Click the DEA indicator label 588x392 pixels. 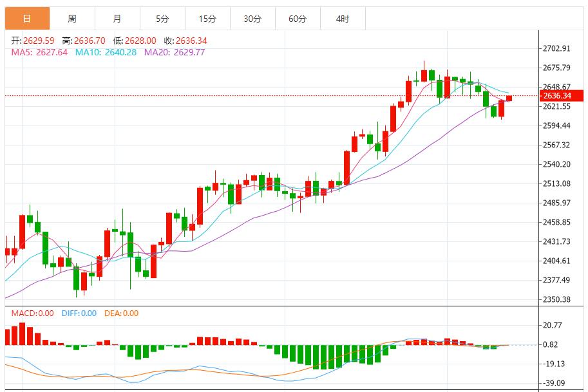pyautogui.click(x=121, y=313)
